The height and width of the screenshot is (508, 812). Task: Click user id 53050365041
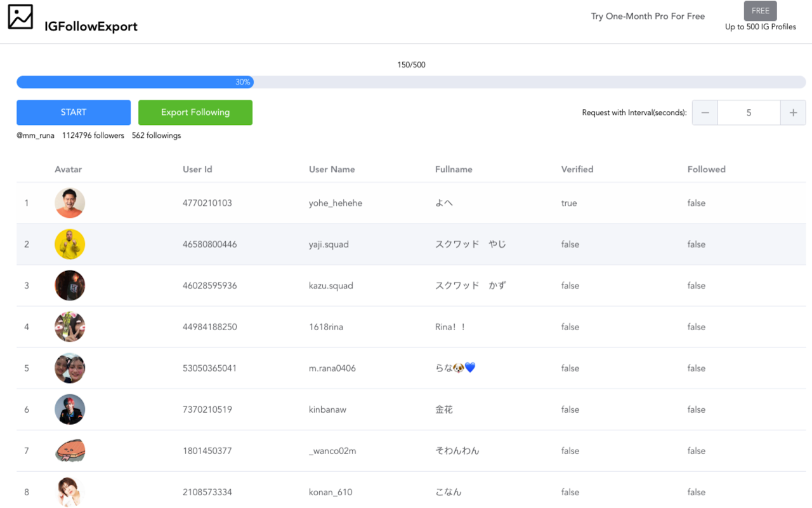click(210, 368)
